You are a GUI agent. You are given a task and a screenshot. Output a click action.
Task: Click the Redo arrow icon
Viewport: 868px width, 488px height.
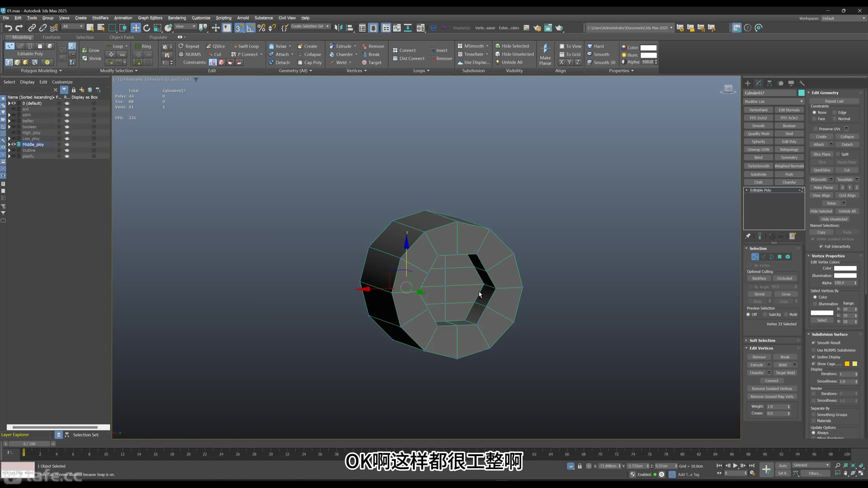19,28
